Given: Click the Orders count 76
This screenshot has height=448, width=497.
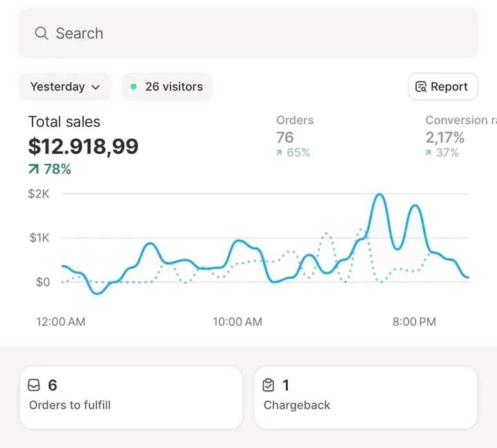Looking at the screenshot, I should pyautogui.click(x=285, y=137).
